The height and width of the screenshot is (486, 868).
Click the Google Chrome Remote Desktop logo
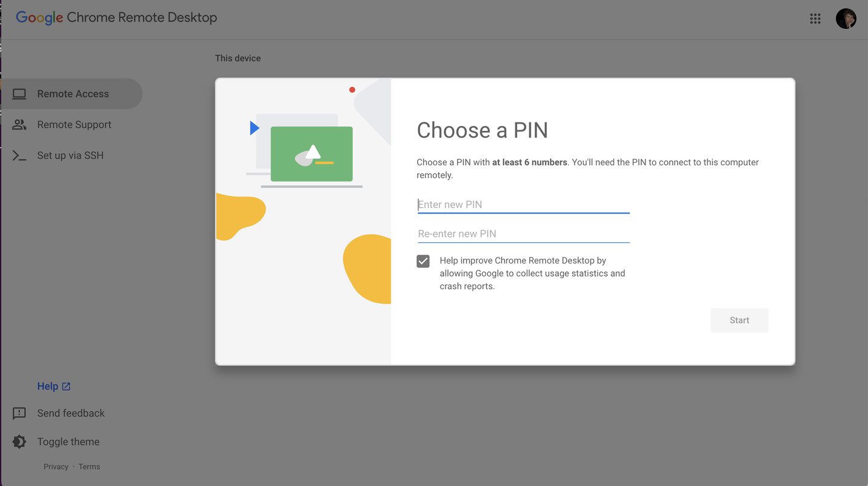pyautogui.click(x=116, y=17)
